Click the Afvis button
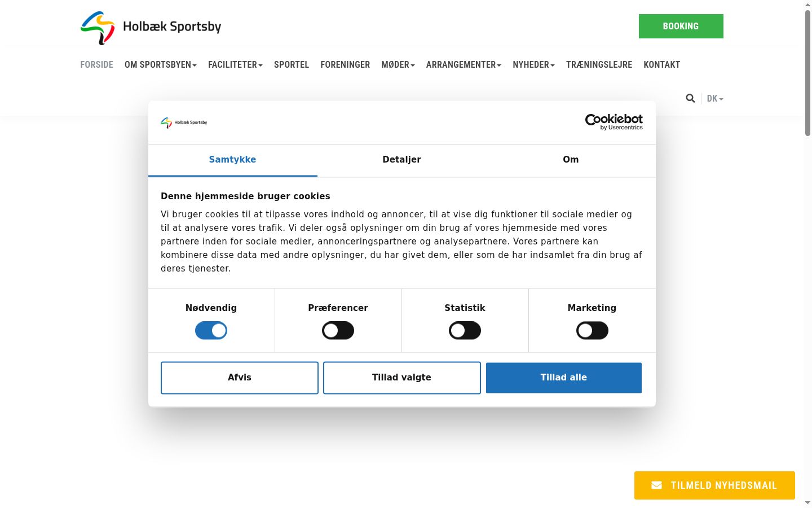The image size is (812, 508). 240,378
